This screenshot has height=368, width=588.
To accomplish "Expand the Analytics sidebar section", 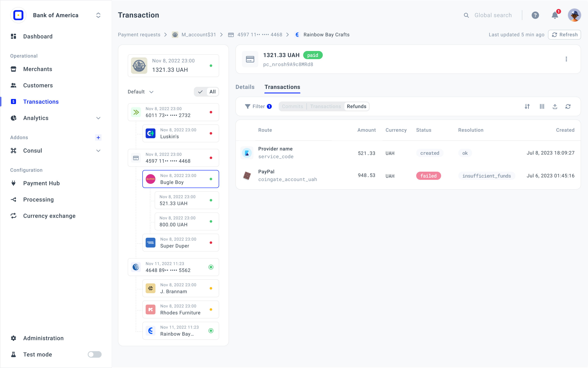I will (98, 118).
